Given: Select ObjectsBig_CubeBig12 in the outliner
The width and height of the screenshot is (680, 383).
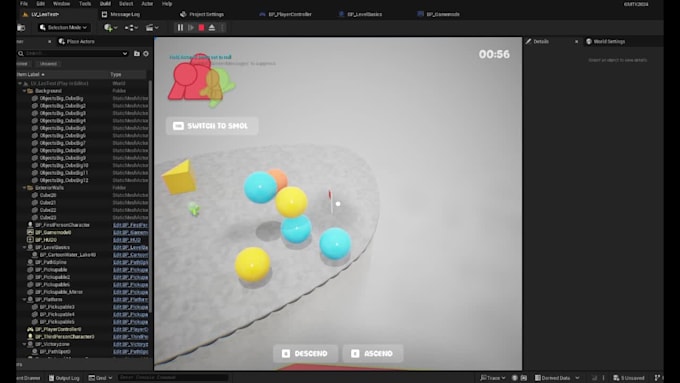Looking at the screenshot, I should (64, 180).
